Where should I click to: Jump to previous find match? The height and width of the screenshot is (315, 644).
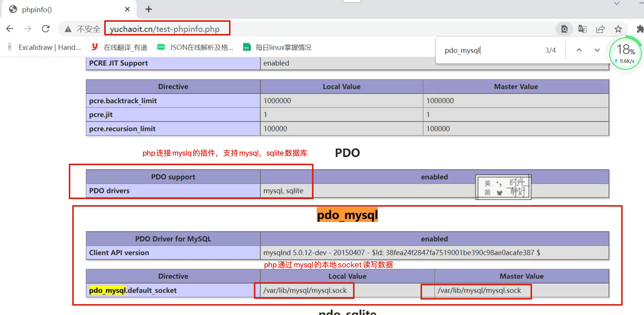pyautogui.click(x=579, y=50)
